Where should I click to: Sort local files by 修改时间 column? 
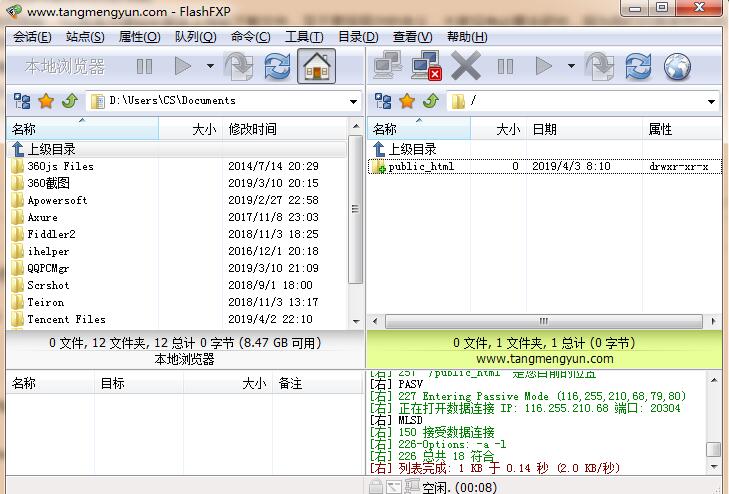click(285, 129)
